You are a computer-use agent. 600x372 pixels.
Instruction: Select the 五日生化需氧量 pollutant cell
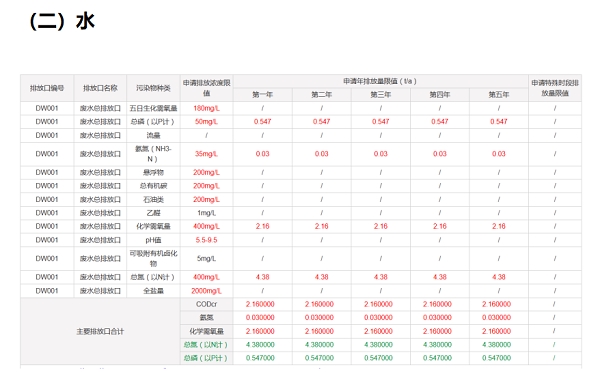click(153, 108)
